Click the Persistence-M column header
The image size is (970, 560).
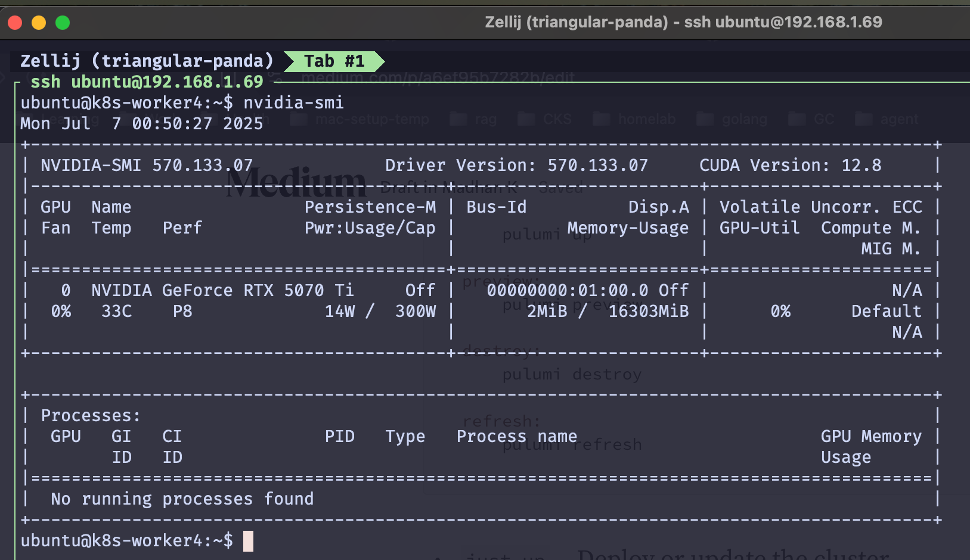point(370,207)
